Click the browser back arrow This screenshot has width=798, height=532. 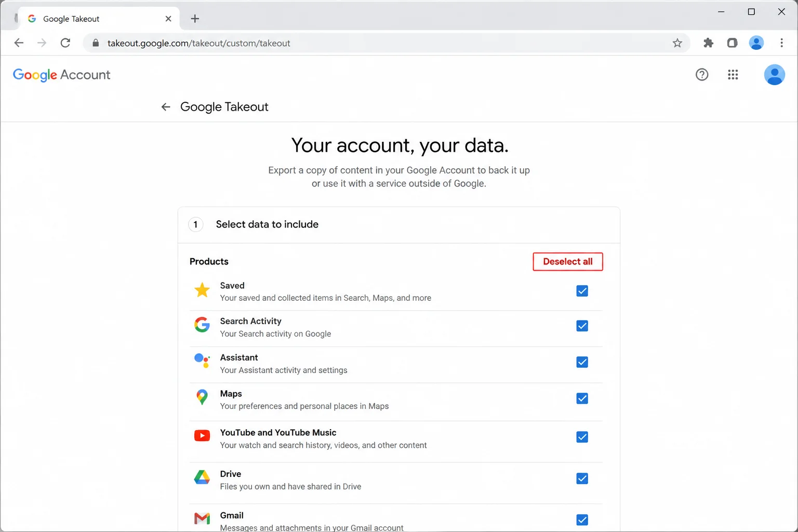(19, 43)
